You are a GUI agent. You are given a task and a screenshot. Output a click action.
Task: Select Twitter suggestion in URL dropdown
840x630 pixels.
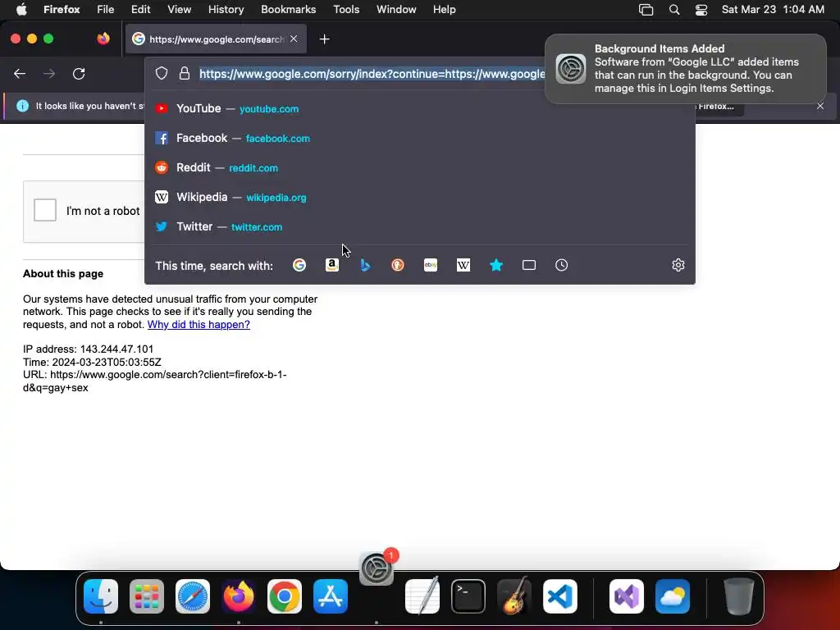[x=420, y=226]
